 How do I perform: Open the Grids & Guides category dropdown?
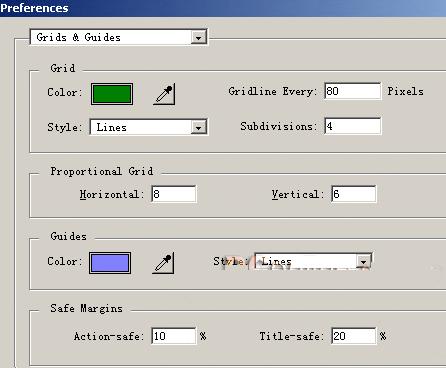118,37
